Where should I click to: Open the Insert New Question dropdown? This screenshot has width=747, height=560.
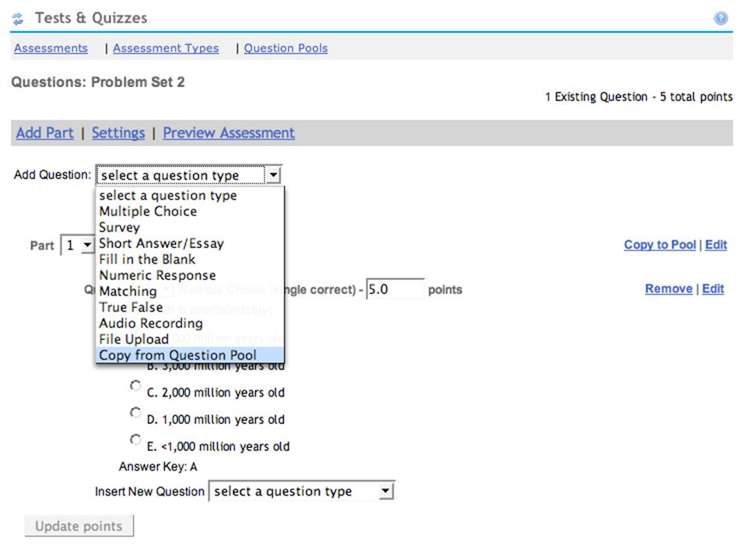302,491
